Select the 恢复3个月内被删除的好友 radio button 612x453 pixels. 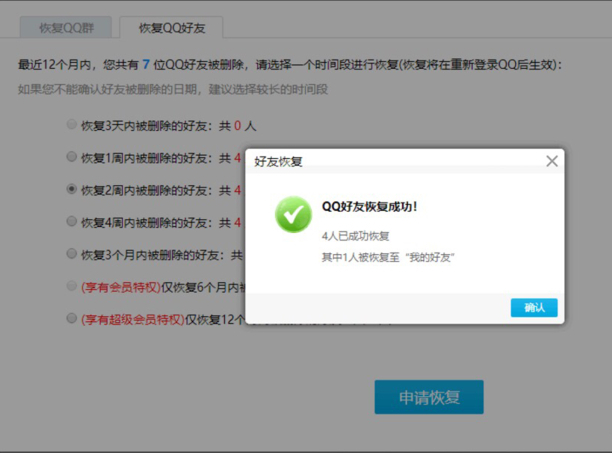pyautogui.click(x=71, y=254)
